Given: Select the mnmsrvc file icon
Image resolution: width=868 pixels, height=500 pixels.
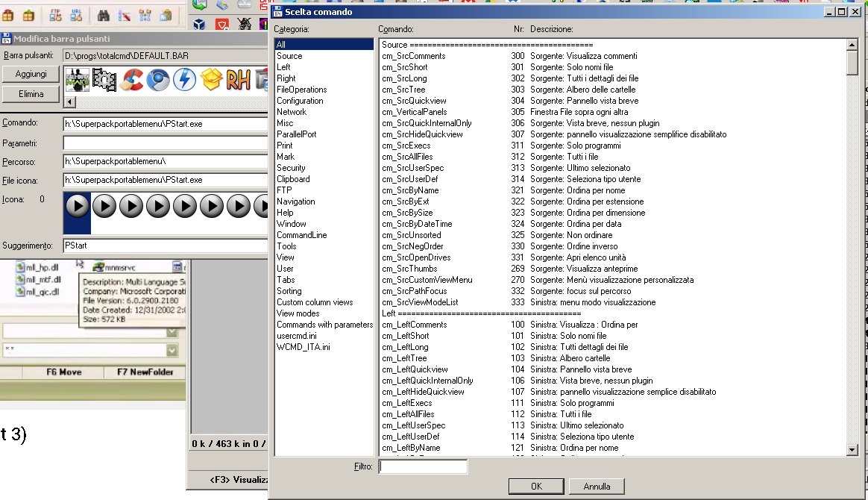Looking at the screenshot, I should [x=98, y=267].
